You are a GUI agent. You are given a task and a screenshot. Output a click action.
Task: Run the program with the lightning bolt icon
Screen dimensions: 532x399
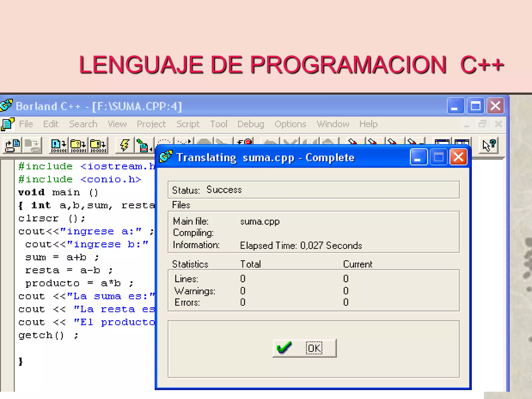tap(124, 145)
